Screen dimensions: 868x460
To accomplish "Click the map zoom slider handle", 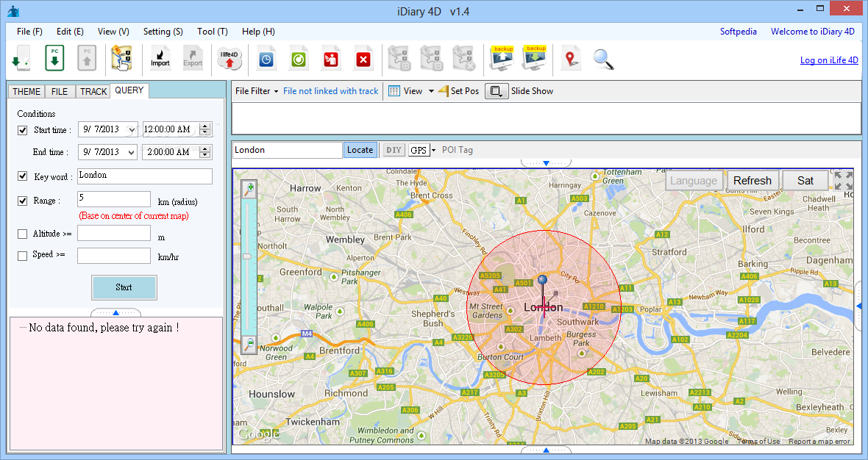I will point(247,256).
